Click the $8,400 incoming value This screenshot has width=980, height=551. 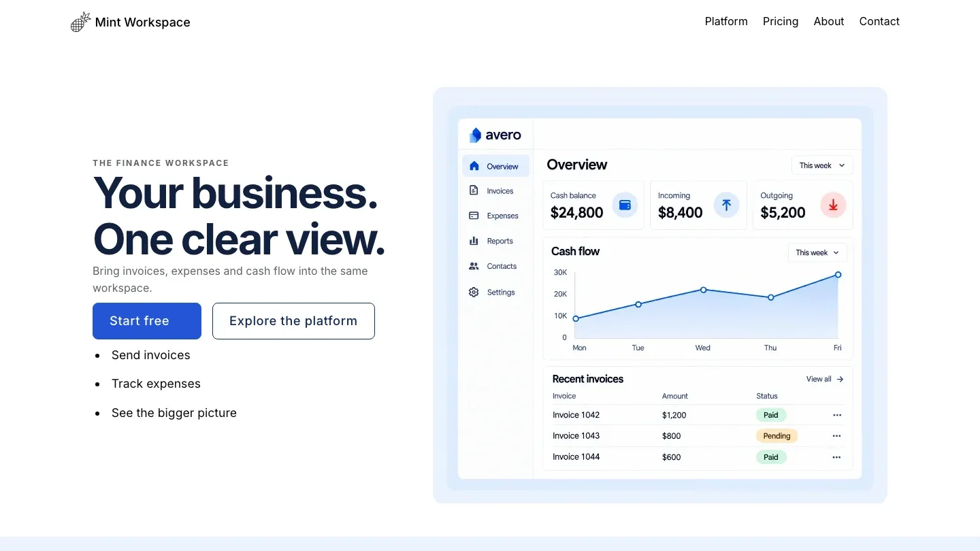coord(681,213)
